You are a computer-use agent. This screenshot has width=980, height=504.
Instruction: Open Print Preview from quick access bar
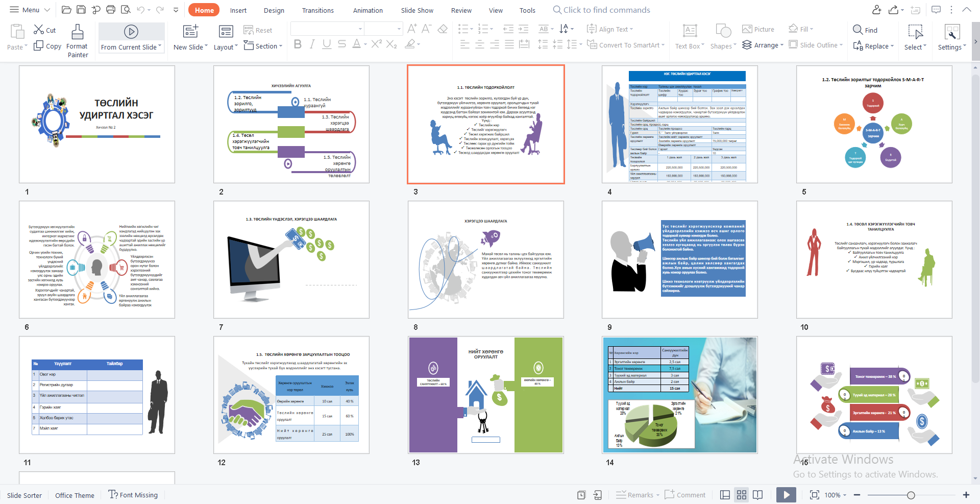tap(126, 10)
